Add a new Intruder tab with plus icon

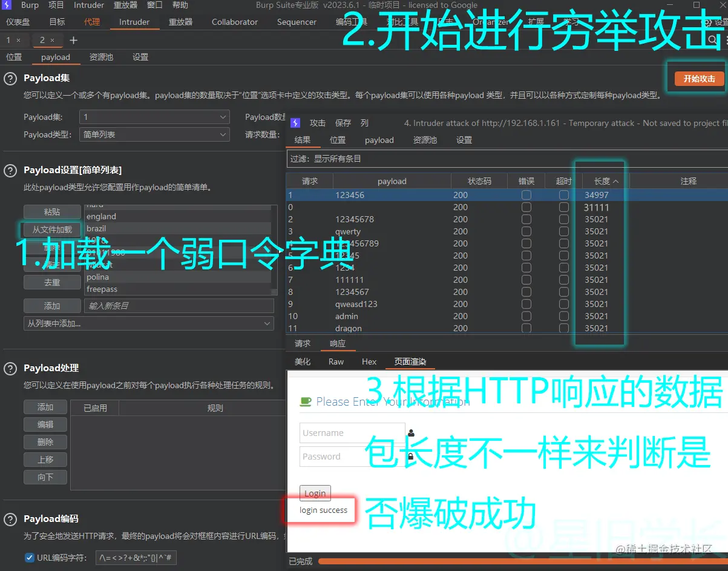(73, 40)
